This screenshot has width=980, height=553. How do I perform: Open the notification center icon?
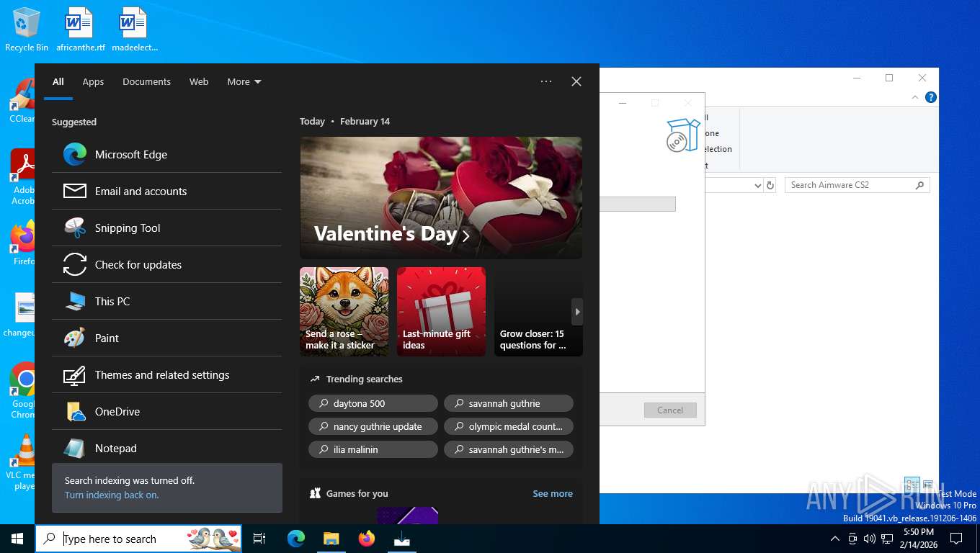[956, 539]
